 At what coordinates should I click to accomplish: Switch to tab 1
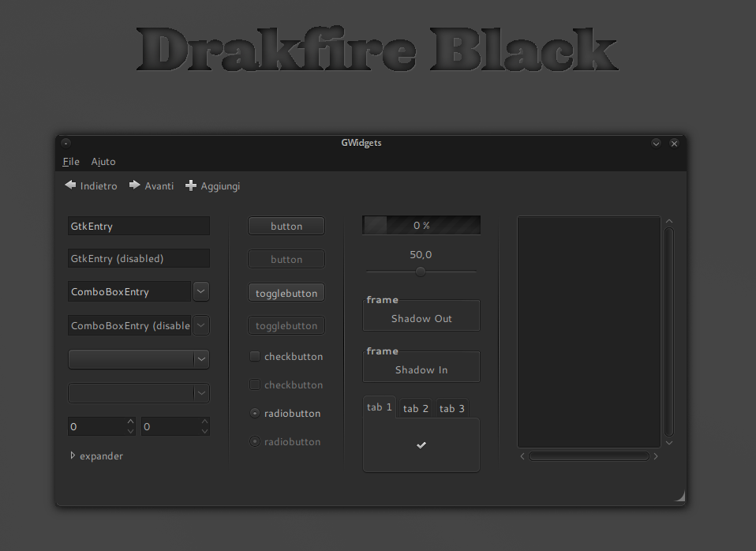pos(379,407)
